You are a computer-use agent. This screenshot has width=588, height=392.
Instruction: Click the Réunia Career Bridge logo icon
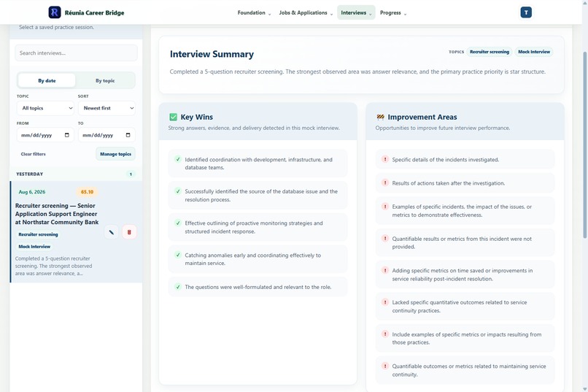tap(55, 12)
